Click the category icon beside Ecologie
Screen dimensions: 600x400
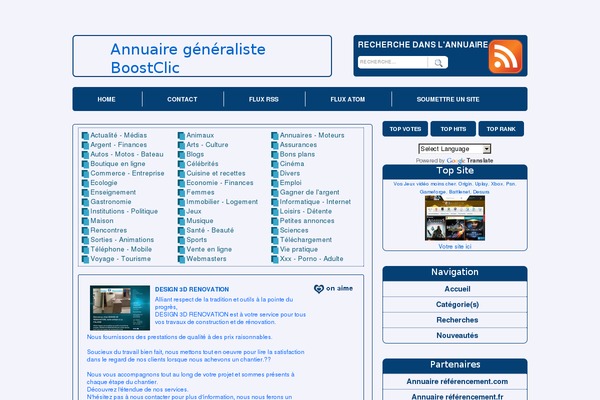[x=85, y=183]
